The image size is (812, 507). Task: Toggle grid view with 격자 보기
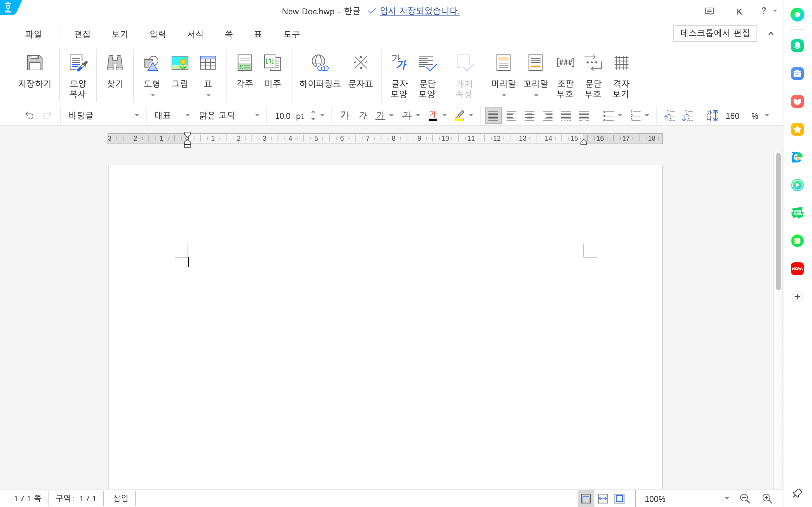(x=621, y=63)
